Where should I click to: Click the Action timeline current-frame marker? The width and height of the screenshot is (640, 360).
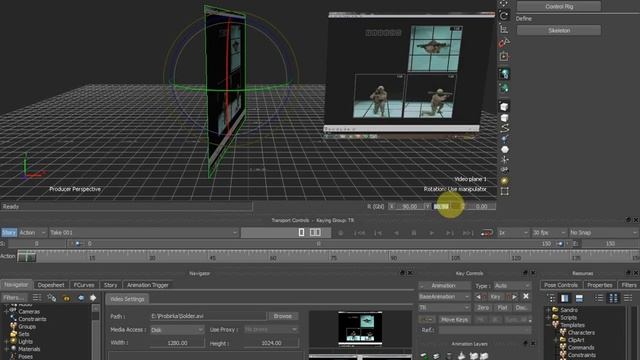[x=27, y=257]
